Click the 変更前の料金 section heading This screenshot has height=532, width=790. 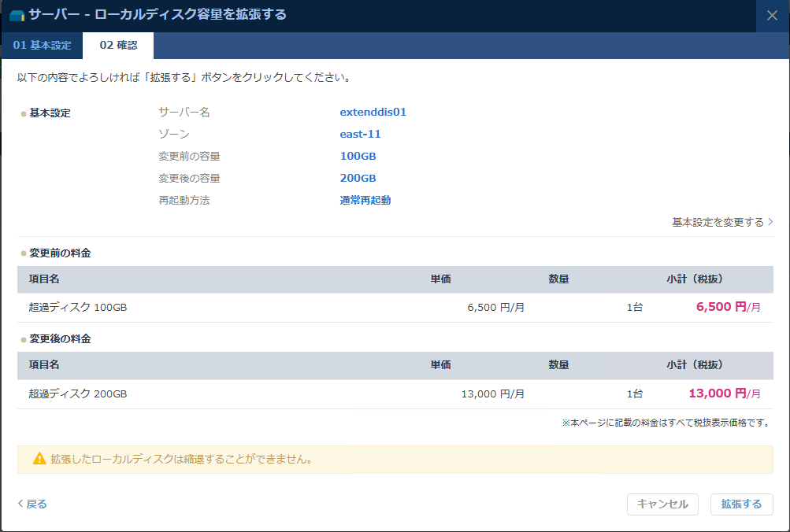tap(60, 253)
